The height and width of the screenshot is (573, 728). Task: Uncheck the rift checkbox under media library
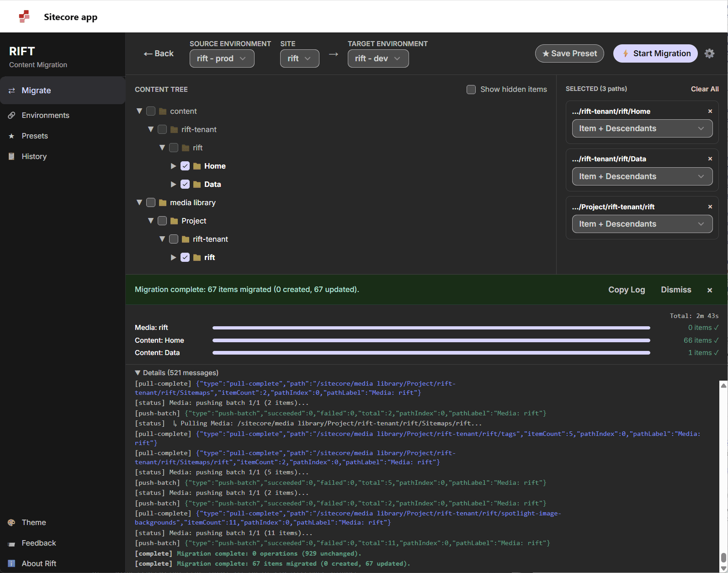185,257
